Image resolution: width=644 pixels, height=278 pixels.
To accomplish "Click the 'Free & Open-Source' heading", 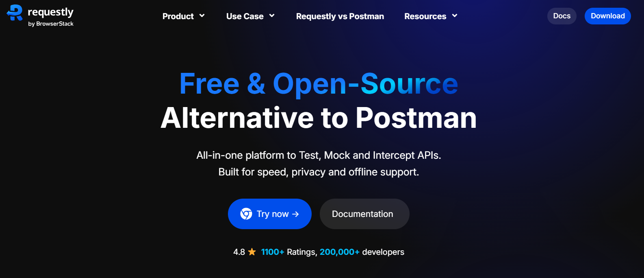I will (319, 84).
